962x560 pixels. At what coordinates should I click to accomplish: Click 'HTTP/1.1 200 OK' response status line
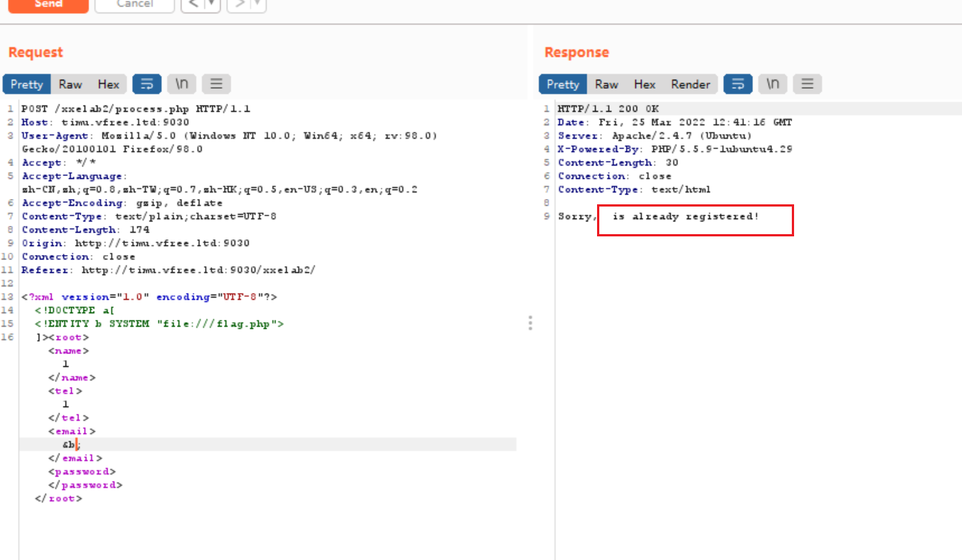point(608,109)
